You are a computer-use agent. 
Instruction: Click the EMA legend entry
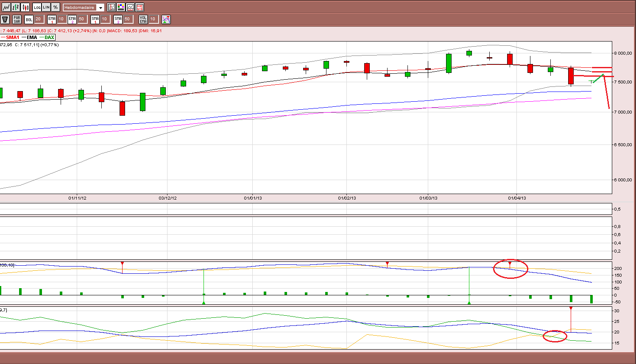(x=29, y=37)
